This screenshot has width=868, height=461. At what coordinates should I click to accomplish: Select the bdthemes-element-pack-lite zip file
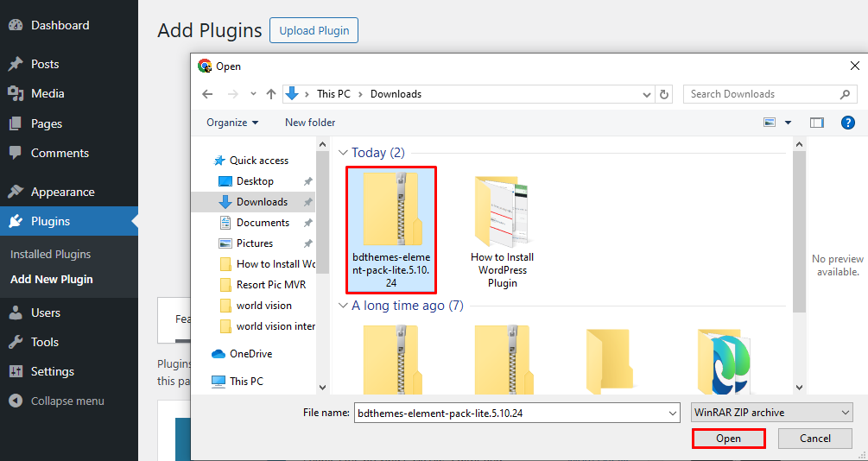391,230
